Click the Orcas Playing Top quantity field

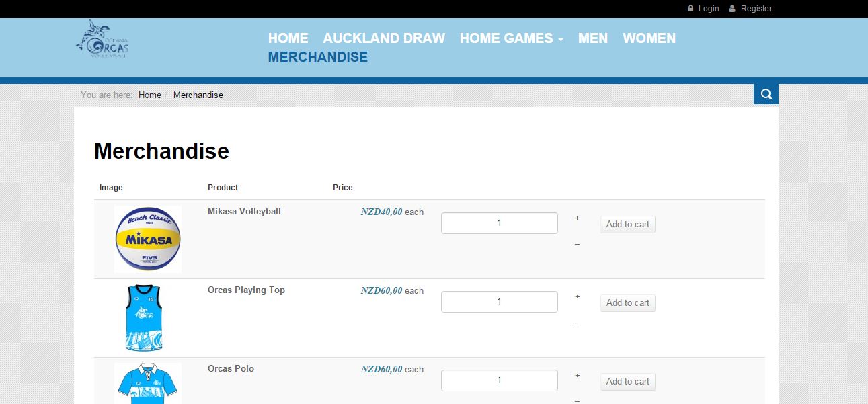coord(500,302)
